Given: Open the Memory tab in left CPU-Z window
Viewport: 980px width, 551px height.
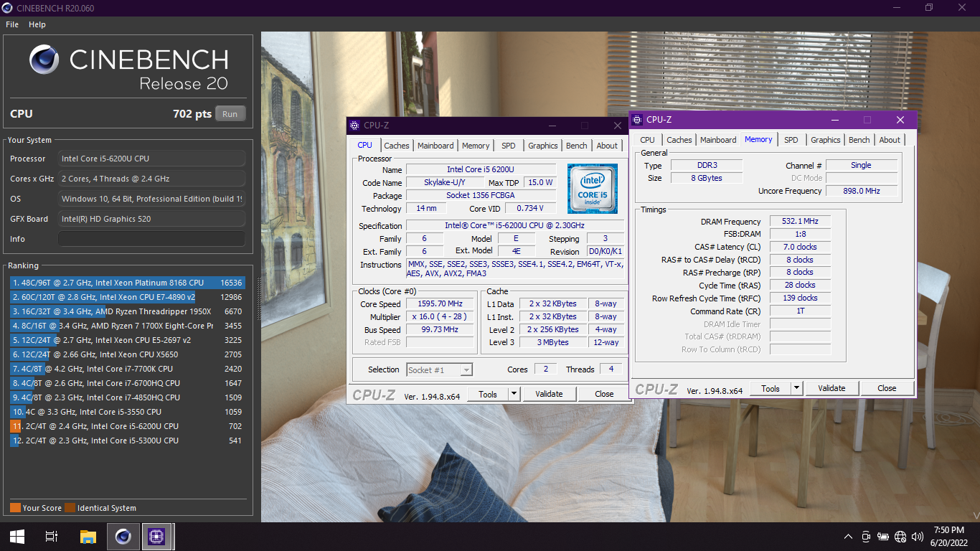Looking at the screenshot, I should pos(476,146).
